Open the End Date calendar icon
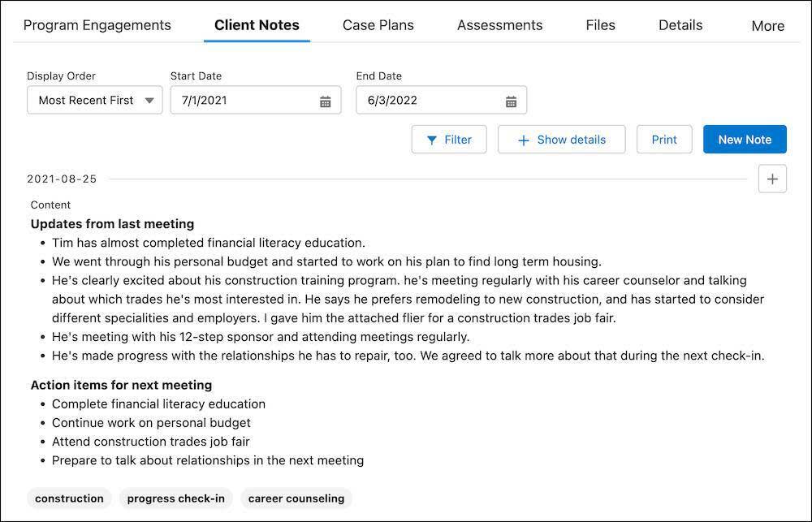 click(x=511, y=101)
